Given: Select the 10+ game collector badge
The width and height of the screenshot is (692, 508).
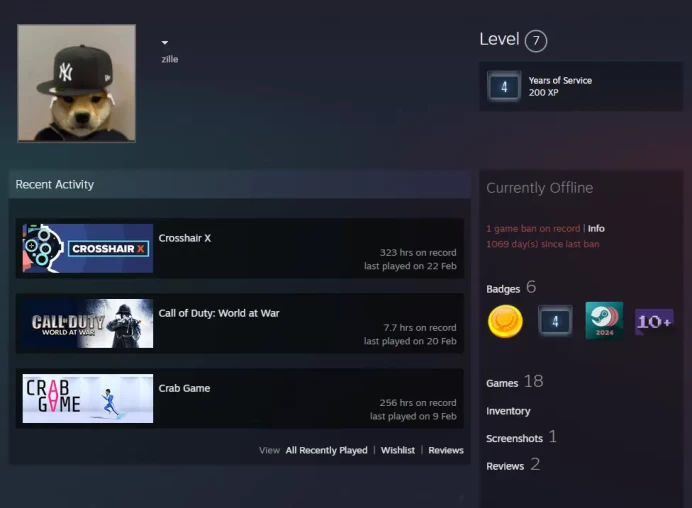Looking at the screenshot, I should 654,322.
